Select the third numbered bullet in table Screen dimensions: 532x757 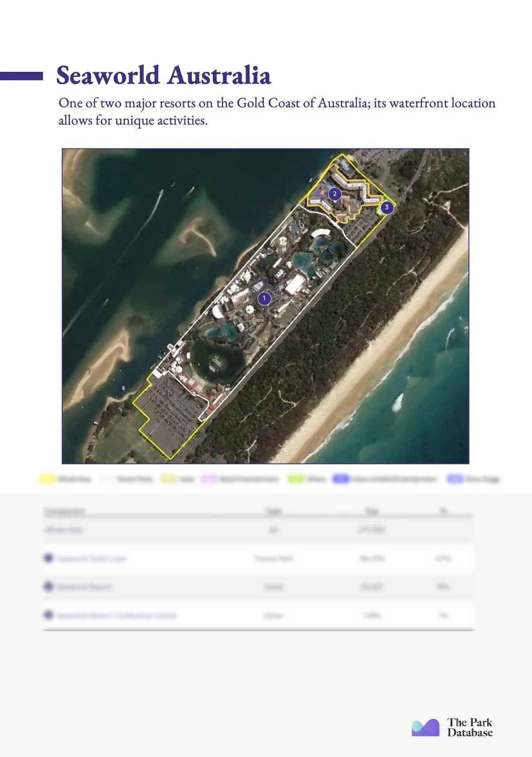(48, 615)
